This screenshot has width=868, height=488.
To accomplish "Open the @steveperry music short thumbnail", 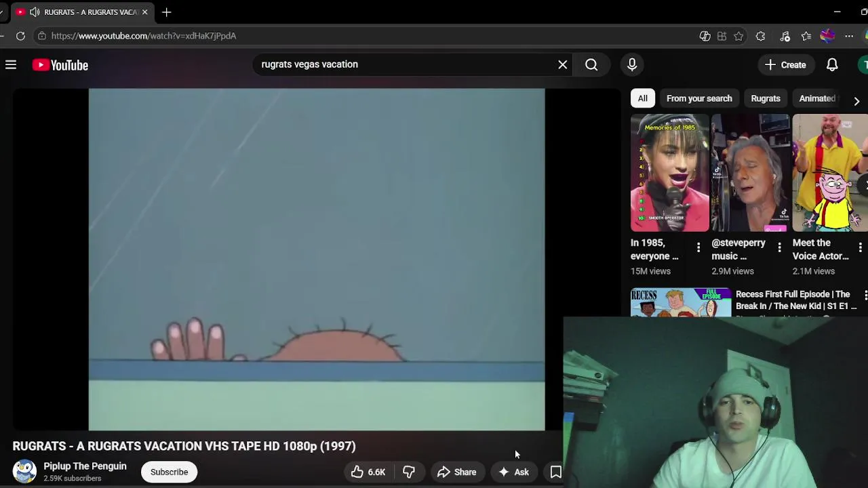I will [751, 173].
